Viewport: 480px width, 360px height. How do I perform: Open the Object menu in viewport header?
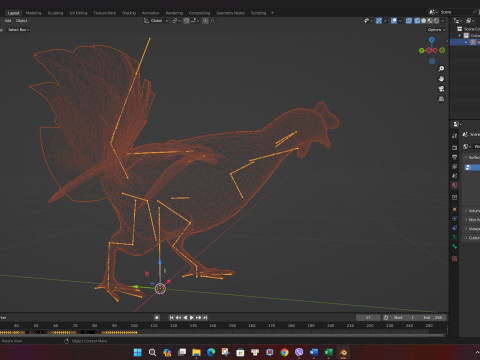[x=21, y=21]
